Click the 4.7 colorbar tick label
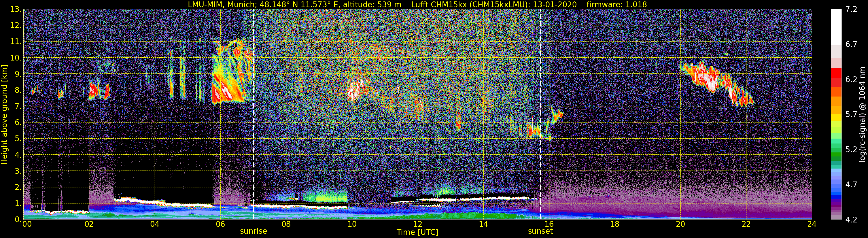The height and width of the screenshot is (238, 868). tap(851, 184)
